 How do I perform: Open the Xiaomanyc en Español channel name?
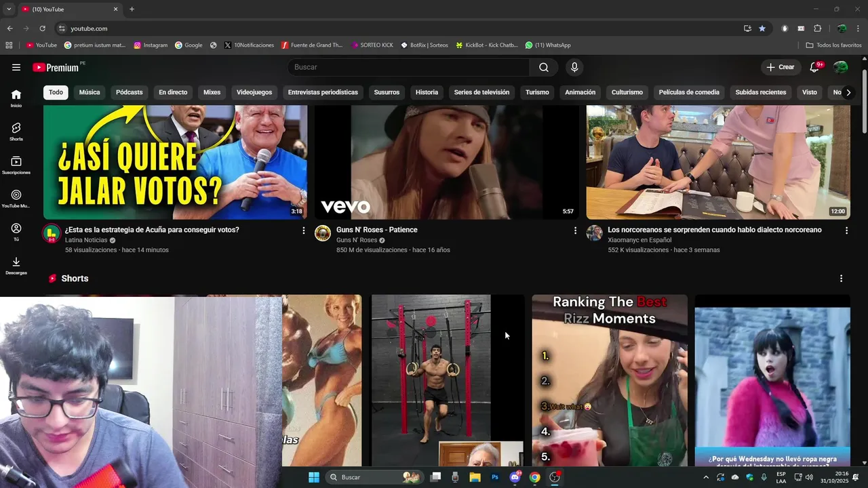coord(639,240)
